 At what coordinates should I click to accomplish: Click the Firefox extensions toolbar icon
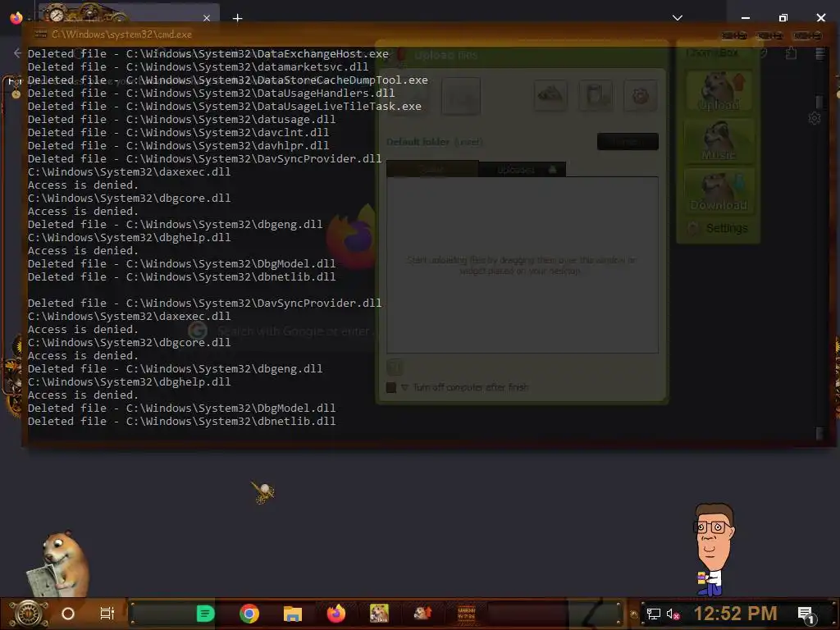point(791,53)
